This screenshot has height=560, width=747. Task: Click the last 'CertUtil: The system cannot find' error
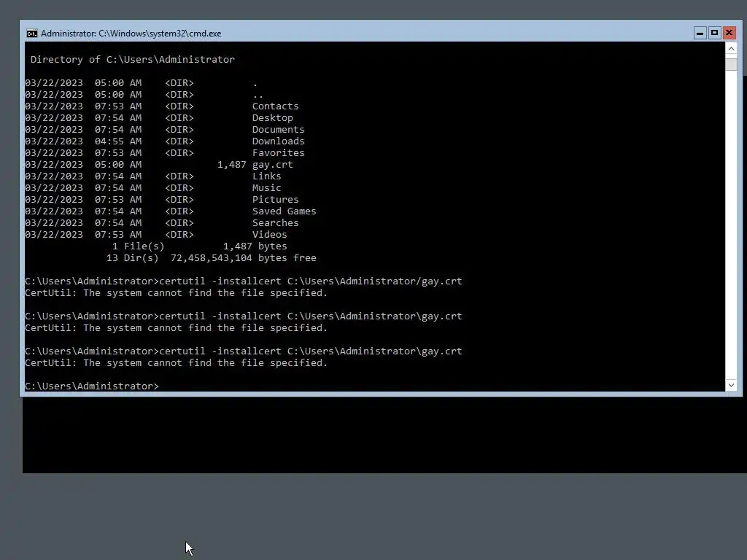(x=177, y=363)
